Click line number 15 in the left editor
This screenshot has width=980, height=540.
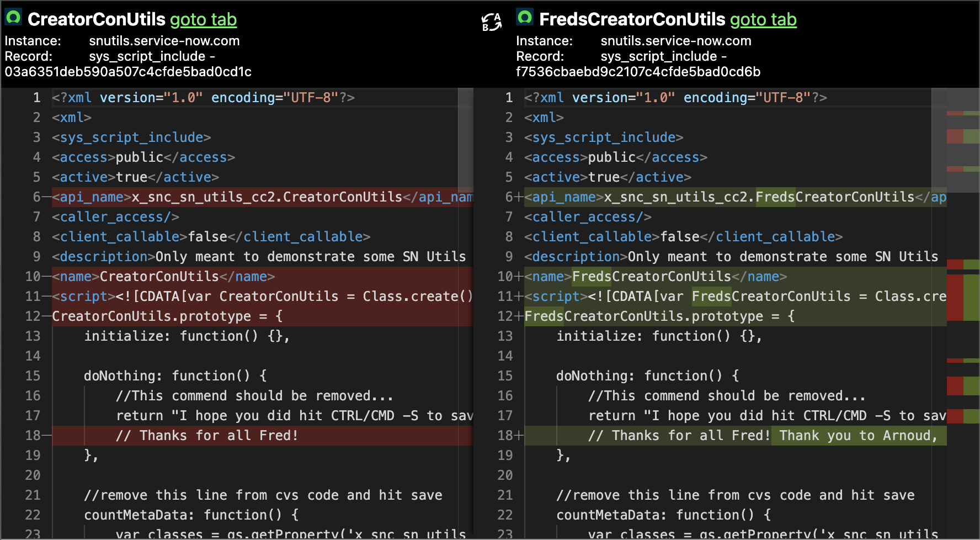(33, 376)
